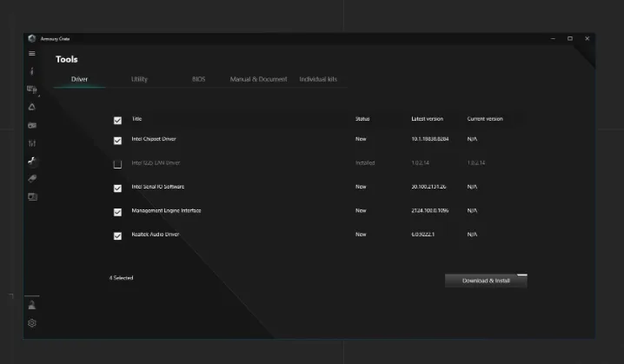
Task: Select the Intel Chipset Driver title text
Action: coord(154,139)
